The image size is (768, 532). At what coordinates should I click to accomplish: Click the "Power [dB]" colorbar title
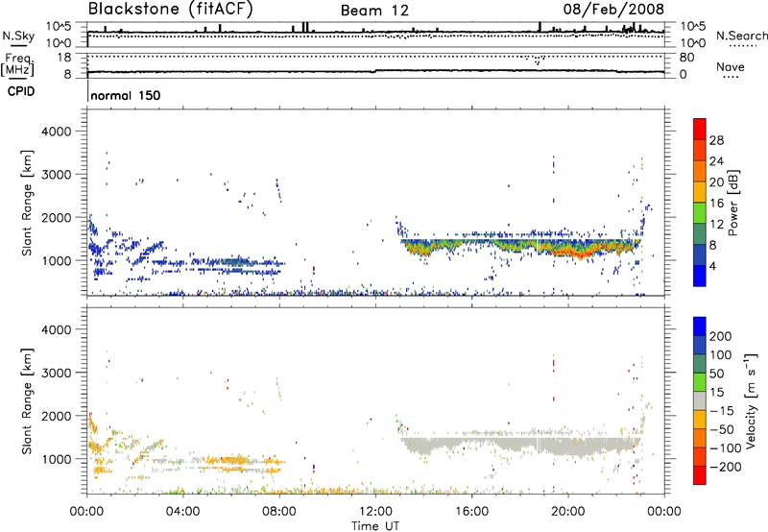pos(732,203)
